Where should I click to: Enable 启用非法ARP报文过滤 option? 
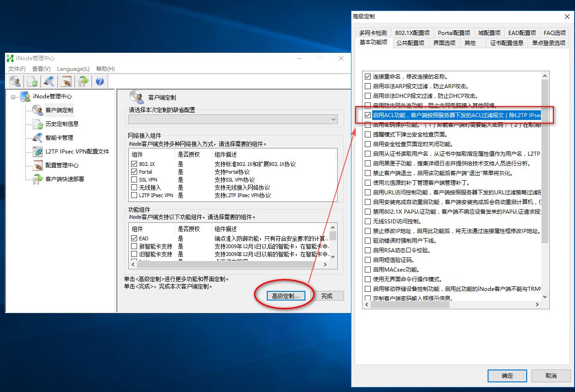[x=368, y=86]
